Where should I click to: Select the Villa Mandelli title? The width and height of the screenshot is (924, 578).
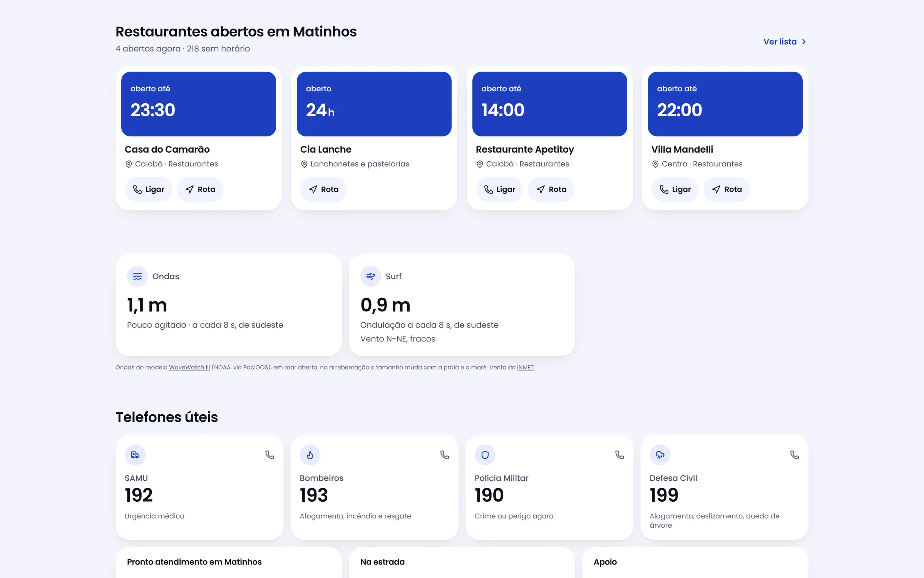pyautogui.click(x=682, y=150)
